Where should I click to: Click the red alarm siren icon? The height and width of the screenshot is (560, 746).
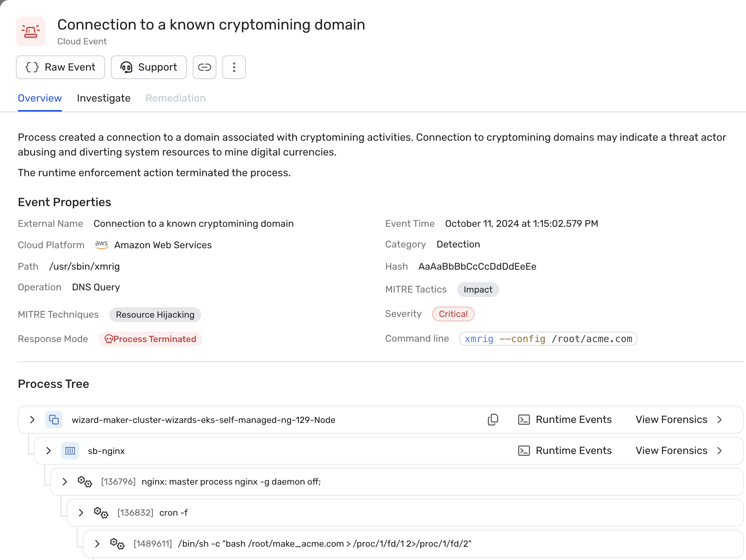[31, 31]
